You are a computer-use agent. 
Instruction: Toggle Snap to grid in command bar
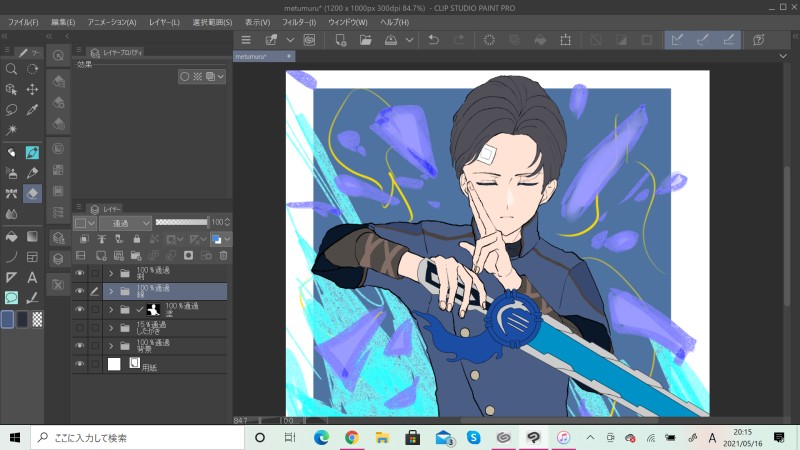coord(729,40)
